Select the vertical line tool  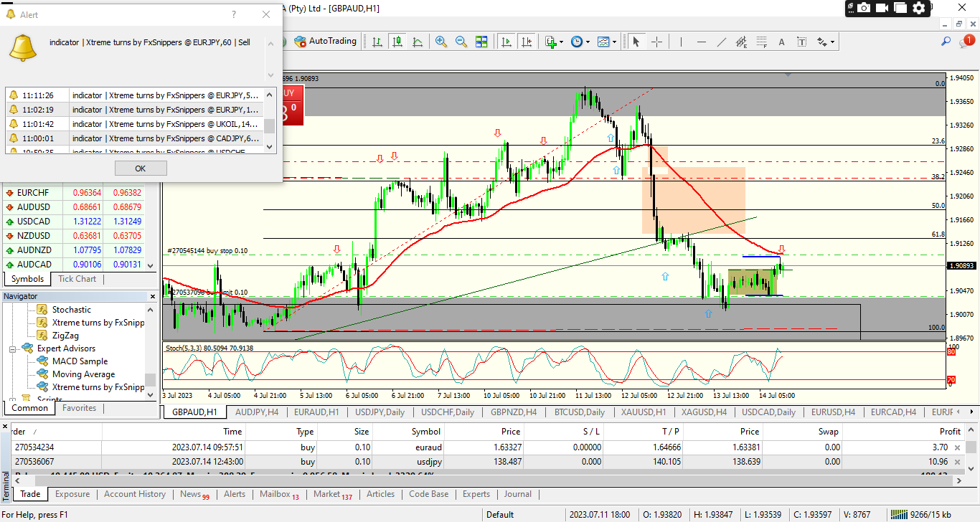681,42
